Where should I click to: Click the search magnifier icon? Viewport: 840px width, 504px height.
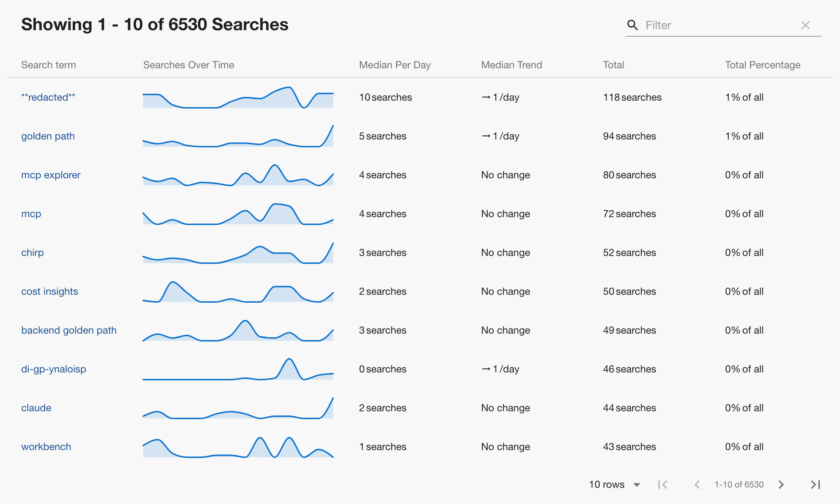click(x=632, y=25)
